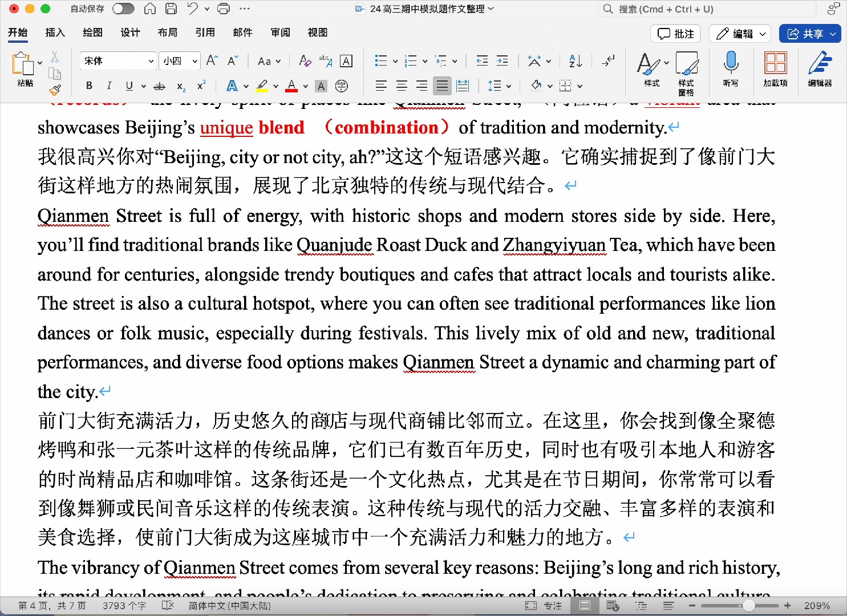
Task: Undo the last action
Action: tap(192, 9)
